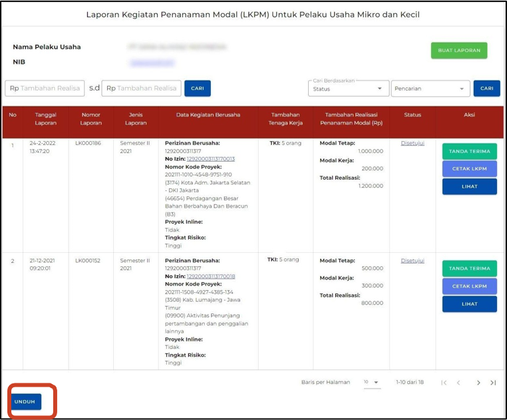This screenshot has width=507, height=420.
Task: Open the Baris per Halaman dropdown
Action: (x=371, y=382)
